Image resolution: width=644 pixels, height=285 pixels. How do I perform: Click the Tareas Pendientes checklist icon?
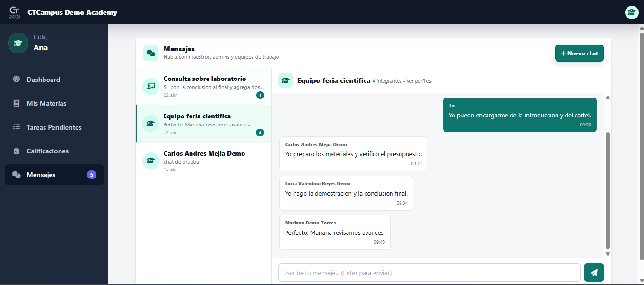click(x=17, y=127)
